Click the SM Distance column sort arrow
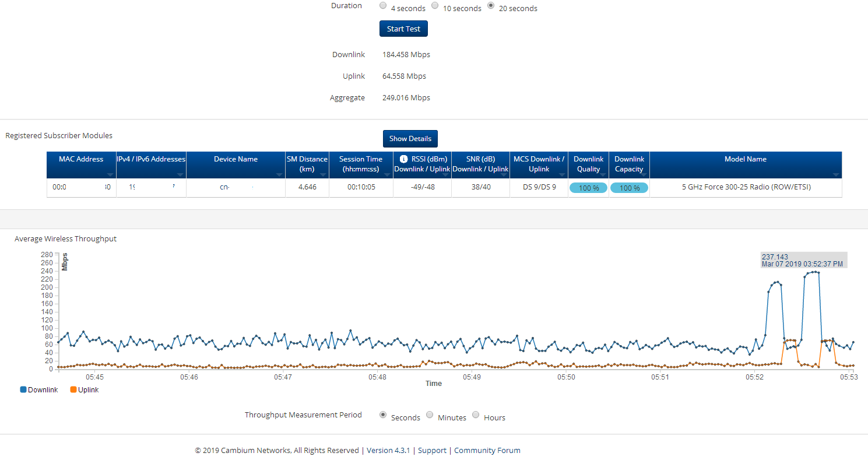The height and width of the screenshot is (460, 868). click(322, 174)
